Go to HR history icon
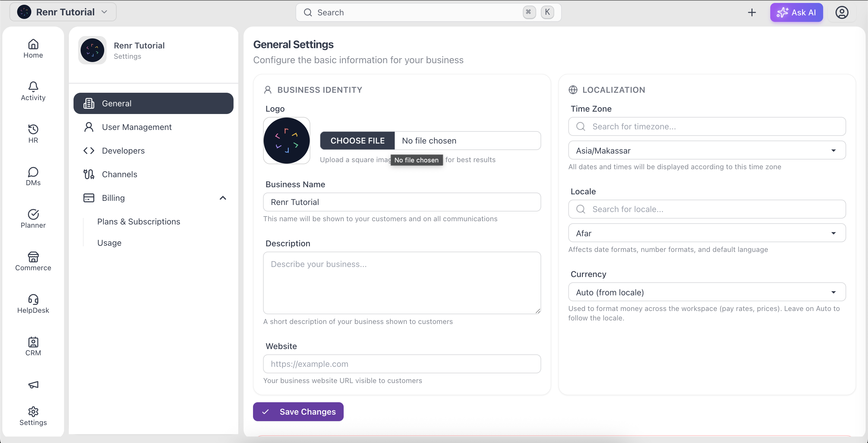Screen dimensions: 868x443 pyautogui.click(x=33, y=129)
